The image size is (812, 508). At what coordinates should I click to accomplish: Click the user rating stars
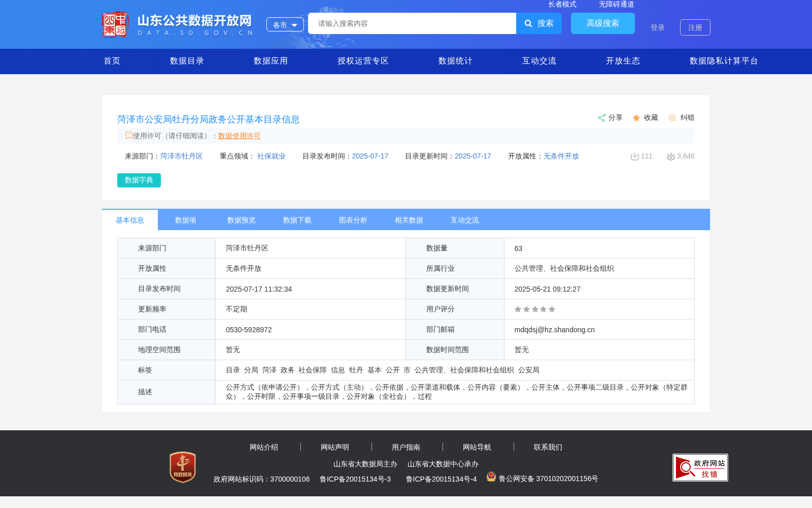click(x=535, y=309)
